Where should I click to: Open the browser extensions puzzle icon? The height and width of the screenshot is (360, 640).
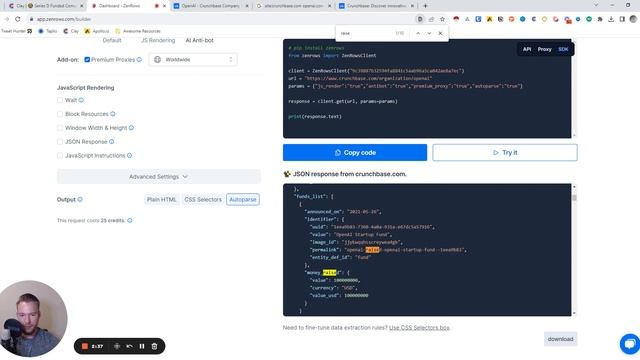coord(600,19)
